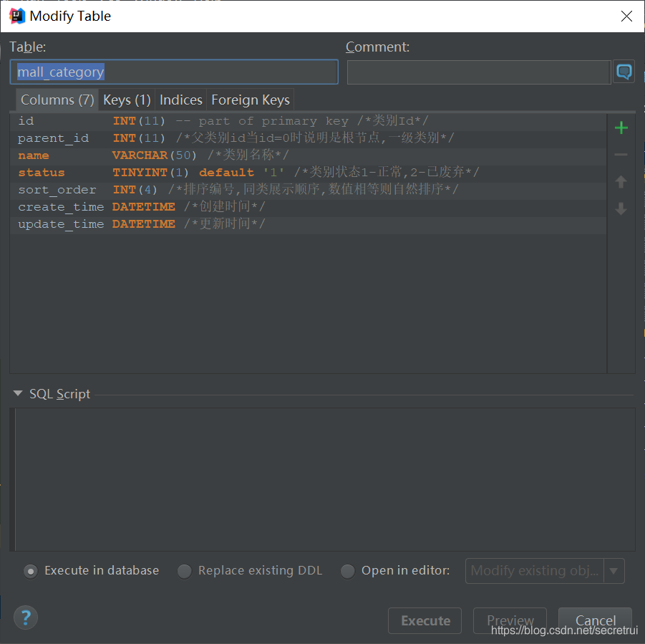
Task: Add a new column with the plus icon
Action: (x=621, y=128)
